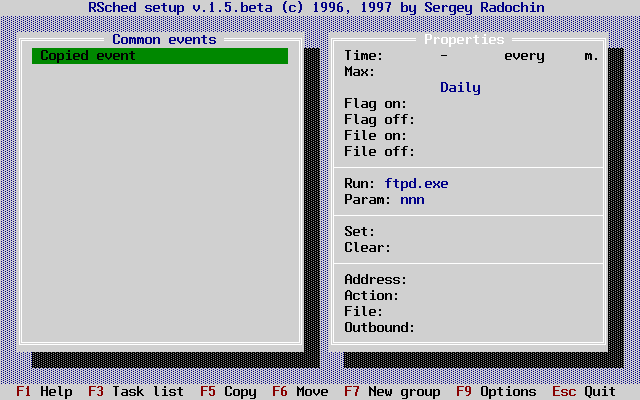Image resolution: width=640 pixels, height=400 pixels.
Task: Select the Copied event entry
Action: point(160,56)
